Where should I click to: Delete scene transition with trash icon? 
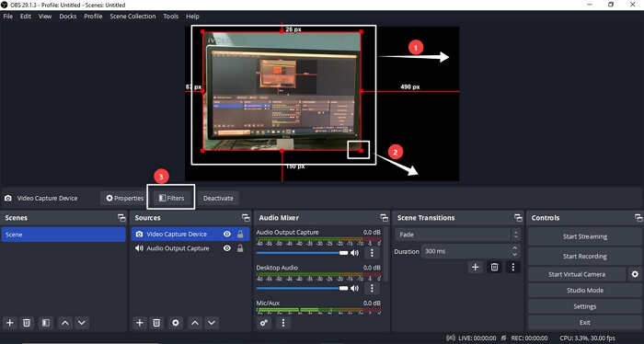(495, 268)
